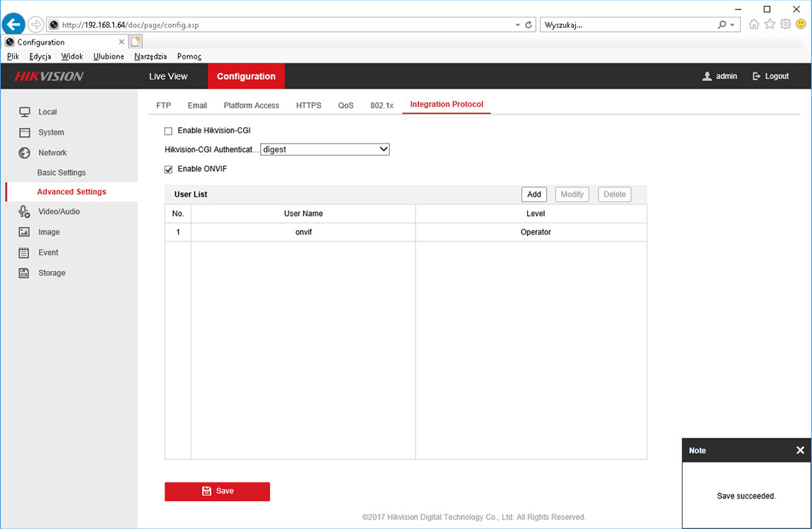The height and width of the screenshot is (529, 812).
Task: Click the System icon in sidebar
Action: [24, 133]
